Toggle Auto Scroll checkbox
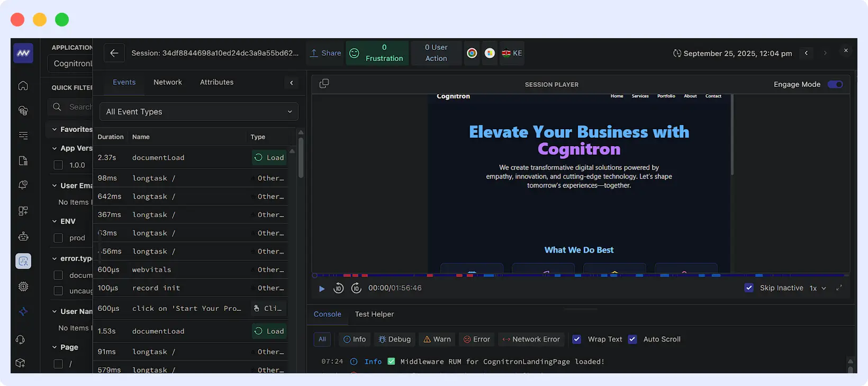Image resolution: width=868 pixels, height=386 pixels. pyautogui.click(x=632, y=339)
